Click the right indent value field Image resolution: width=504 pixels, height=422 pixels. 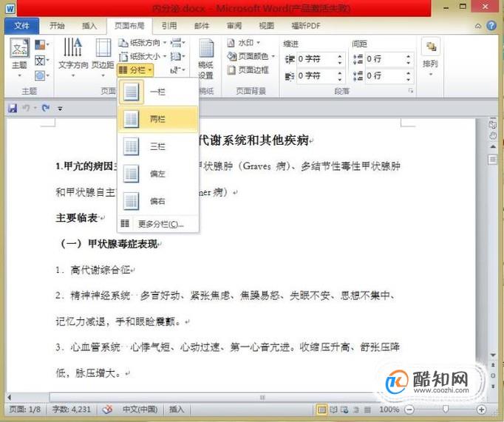click(x=316, y=76)
